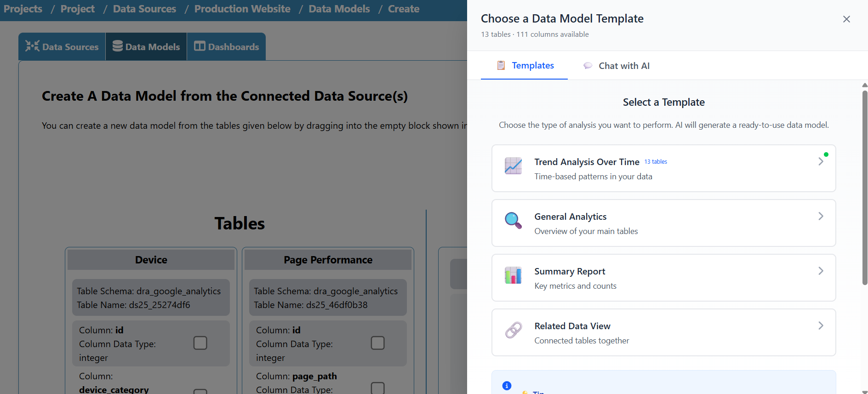
Task: Navigate to Projects breadcrumb link
Action: click(23, 9)
